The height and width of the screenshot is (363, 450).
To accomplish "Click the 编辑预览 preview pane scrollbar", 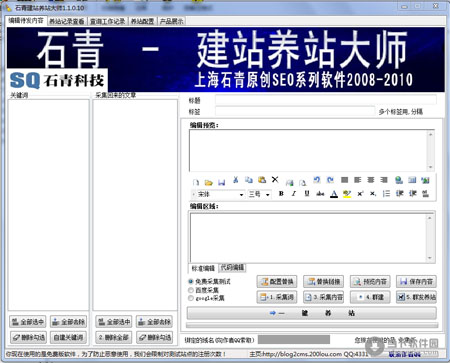I will pyautogui.click(x=430, y=150).
